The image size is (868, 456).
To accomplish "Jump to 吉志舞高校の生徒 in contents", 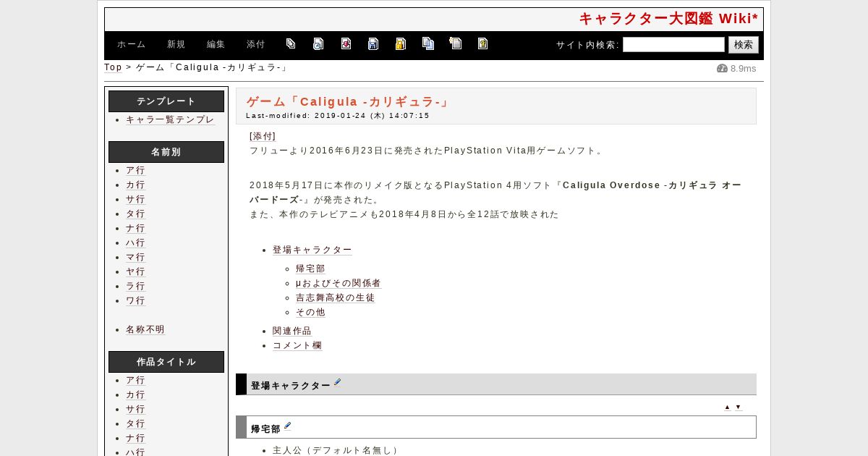I will click(335, 297).
